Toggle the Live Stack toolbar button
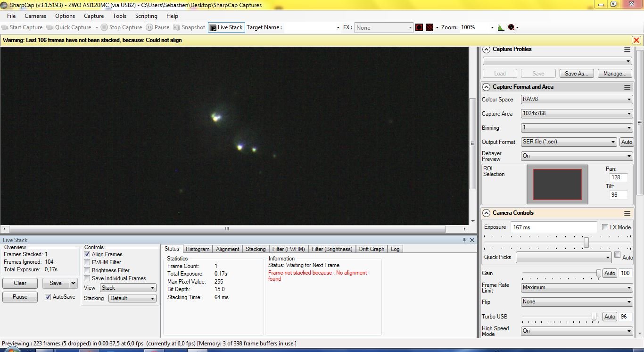The width and height of the screenshot is (644, 352). [226, 27]
